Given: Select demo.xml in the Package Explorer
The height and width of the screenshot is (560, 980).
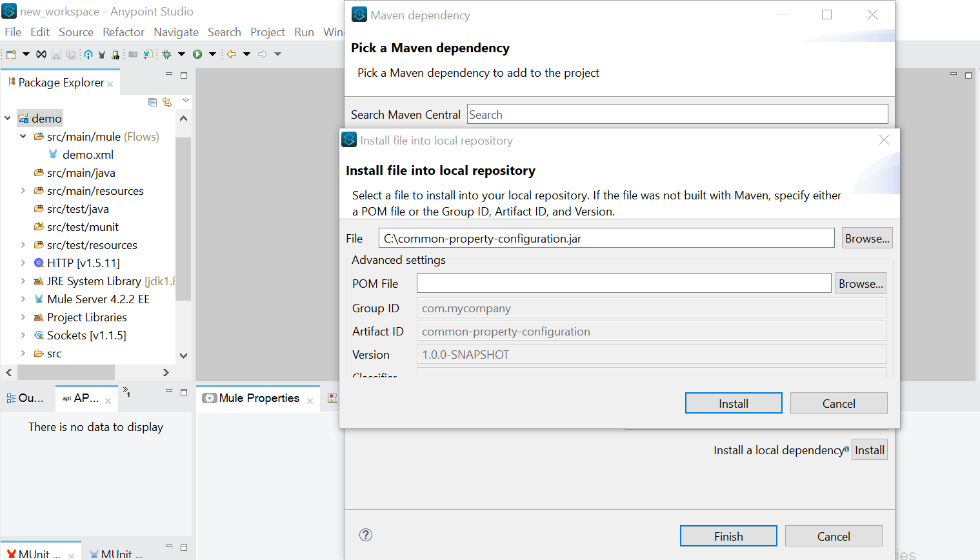Looking at the screenshot, I should point(88,155).
